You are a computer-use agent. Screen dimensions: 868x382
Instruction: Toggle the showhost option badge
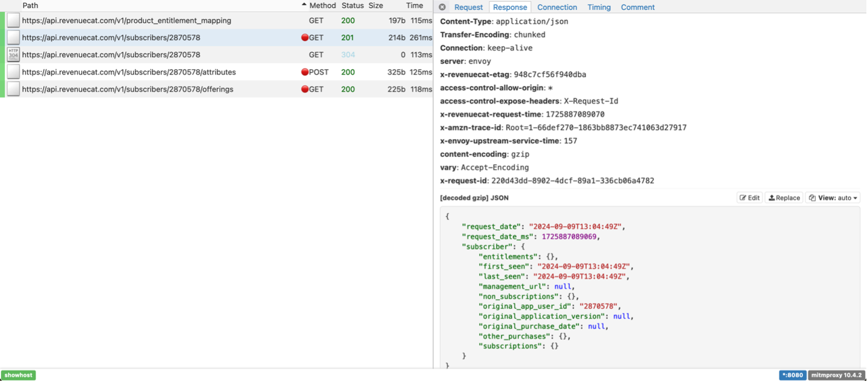19,375
